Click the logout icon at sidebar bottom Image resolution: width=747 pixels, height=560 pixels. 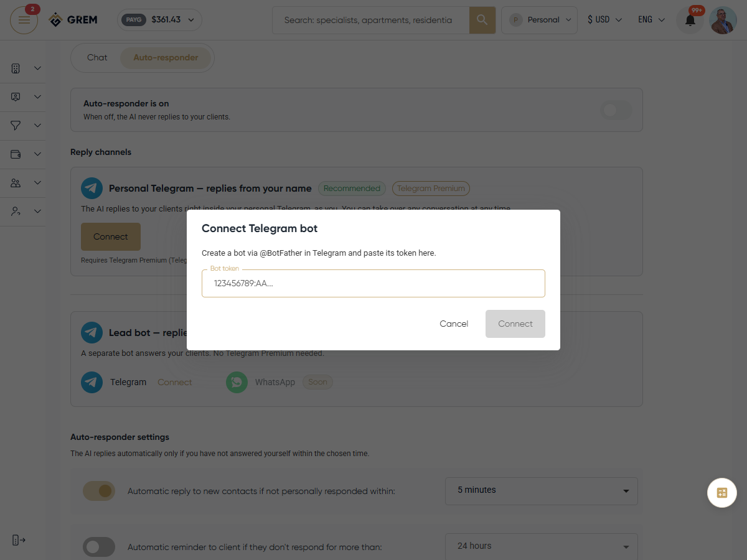point(19,540)
